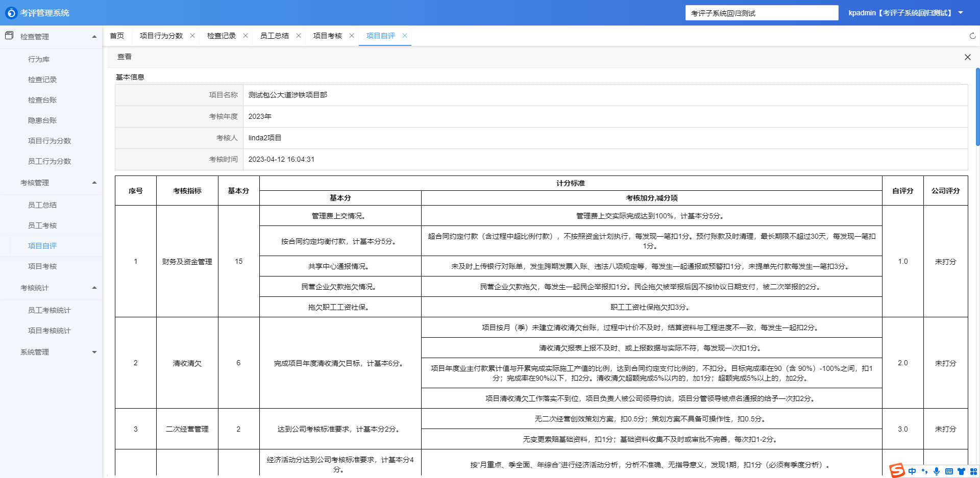
Task: Click the 检查管理 menu icon in sidebar
Action: tap(9, 36)
